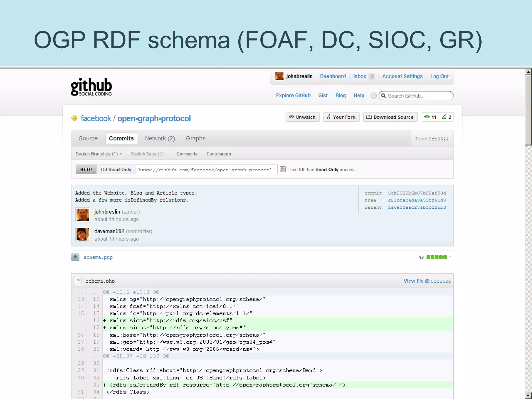
Task: Open the schema.php file link in the changed-files list
Action: pos(98,257)
